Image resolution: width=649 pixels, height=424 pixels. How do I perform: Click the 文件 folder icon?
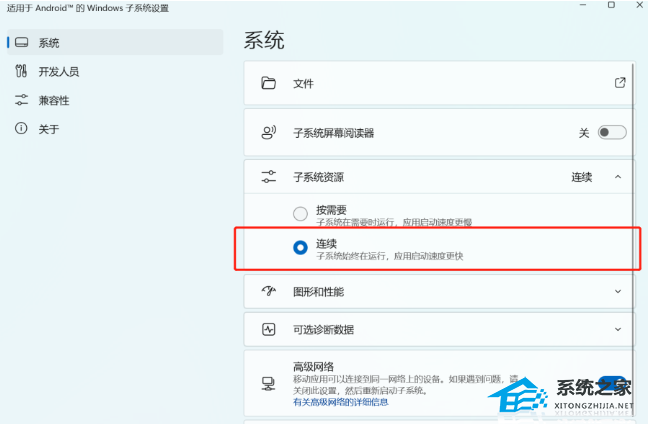(x=268, y=83)
